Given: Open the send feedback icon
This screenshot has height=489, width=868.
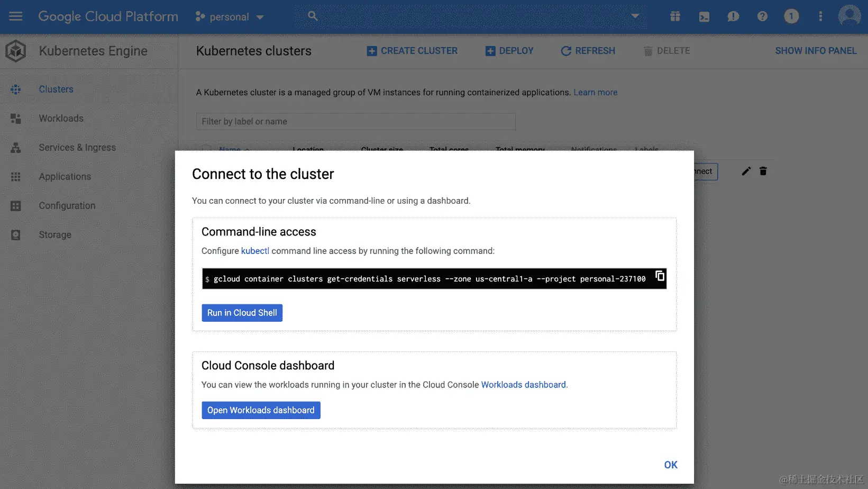Looking at the screenshot, I should click(733, 16).
